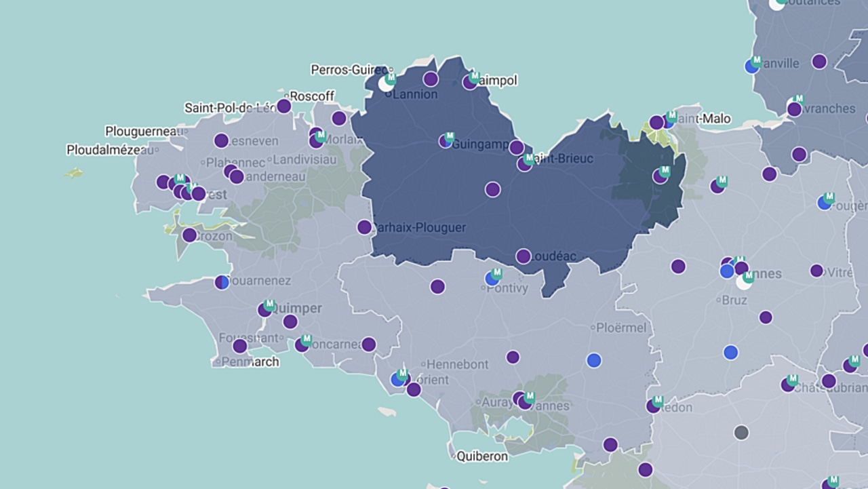
Task: Select the Quiberon town label
Action: [x=482, y=456]
